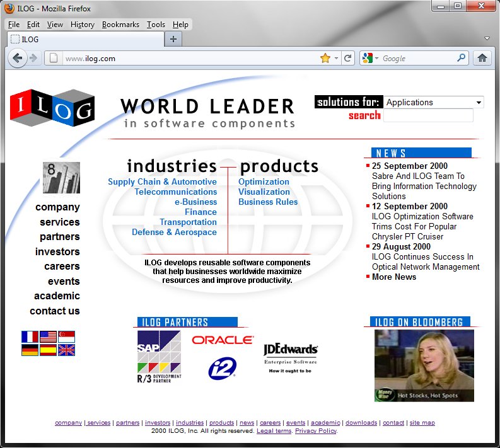Open the investors sidebar link

pyautogui.click(x=57, y=251)
